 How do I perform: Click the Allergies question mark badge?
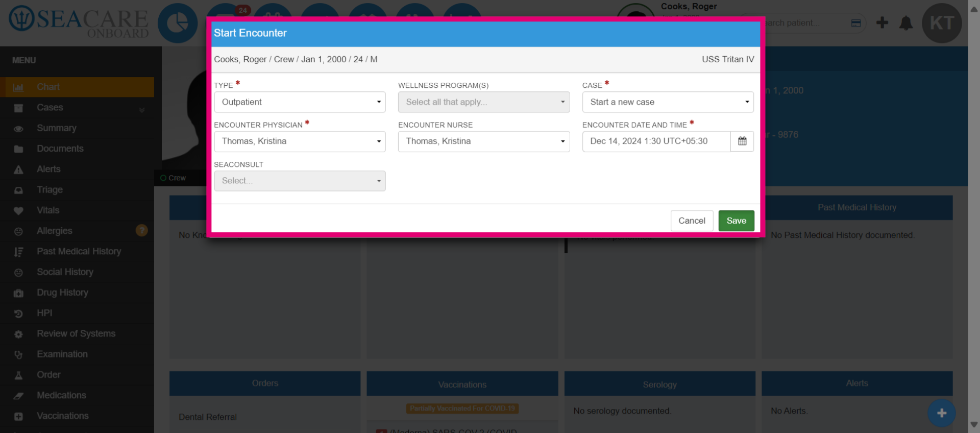click(x=141, y=230)
